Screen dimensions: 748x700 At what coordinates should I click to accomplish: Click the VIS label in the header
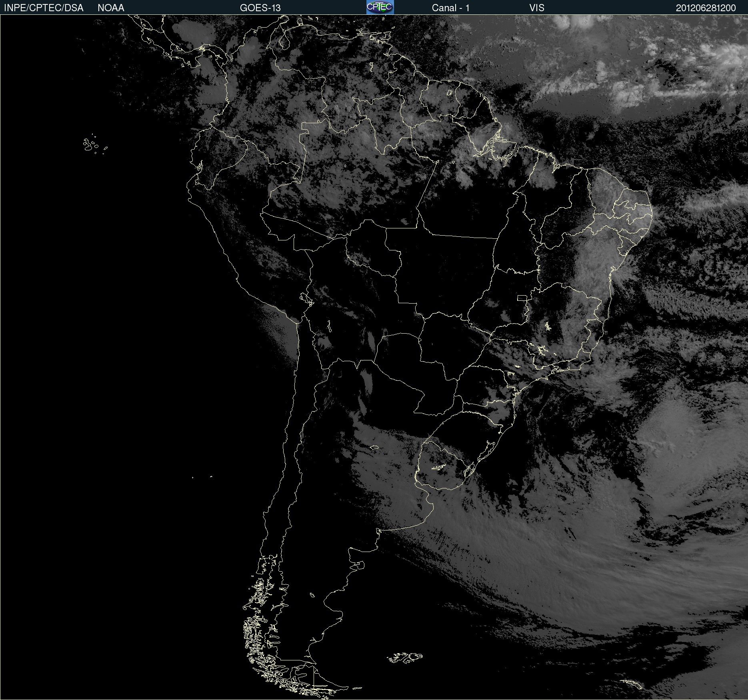tap(537, 8)
